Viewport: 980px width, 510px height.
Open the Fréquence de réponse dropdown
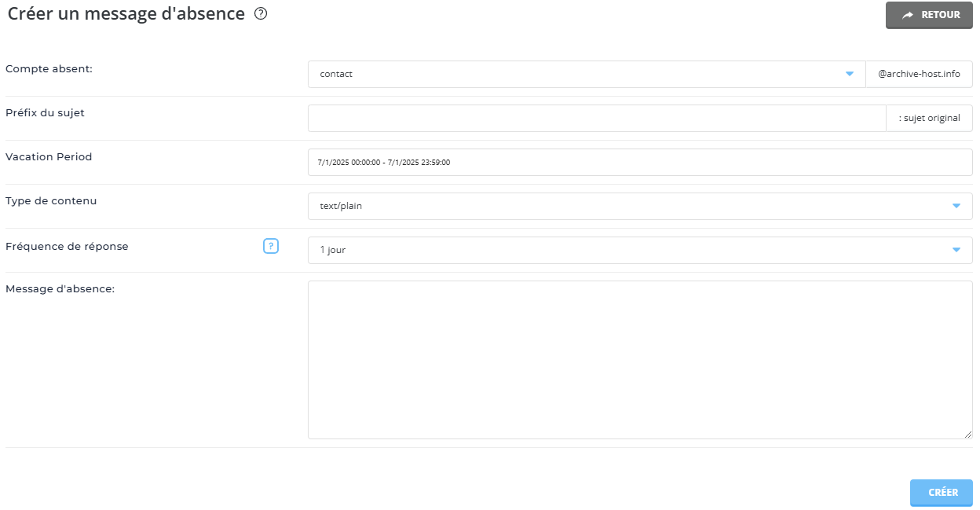click(628, 251)
